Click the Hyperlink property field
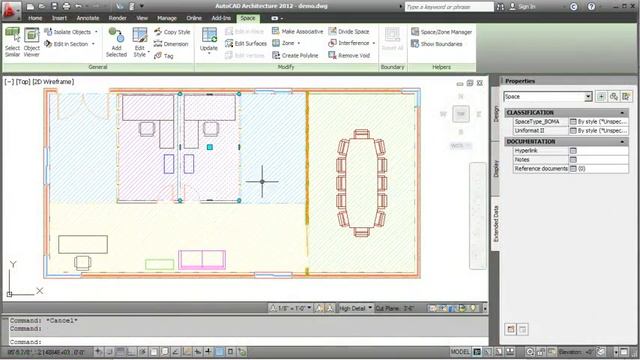 (x=598, y=151)
